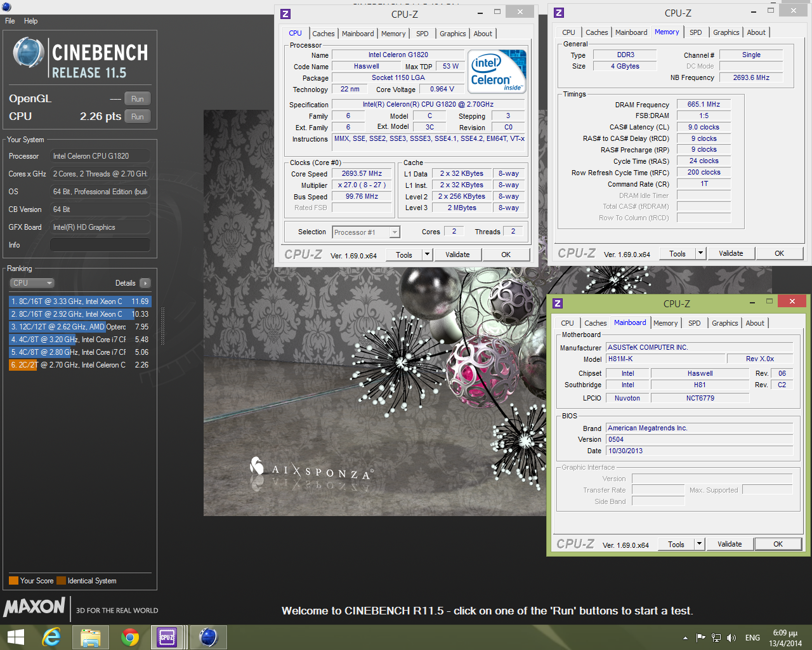Screen dimensions: 812x650
Task: Open Mainboard tab in CPU window
Action: (x=358, y=34)
